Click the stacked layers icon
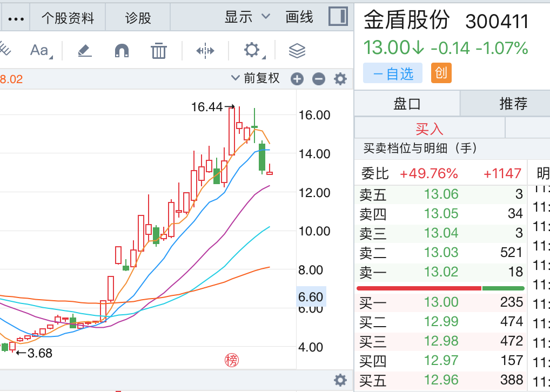The width and height of the screenshot is (550, 392). (297, 51)
